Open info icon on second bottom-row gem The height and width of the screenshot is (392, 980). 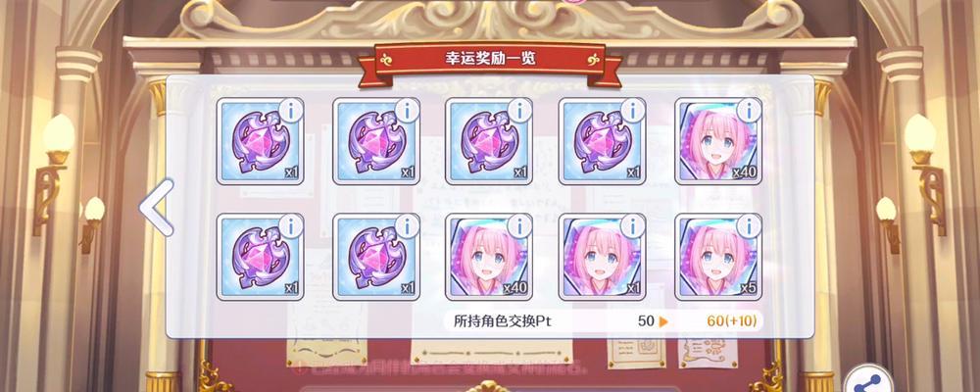coord(407,225)
